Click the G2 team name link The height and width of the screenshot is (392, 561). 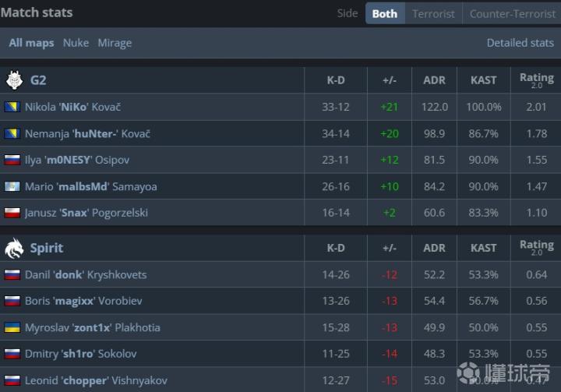click(x=38, y=79)
